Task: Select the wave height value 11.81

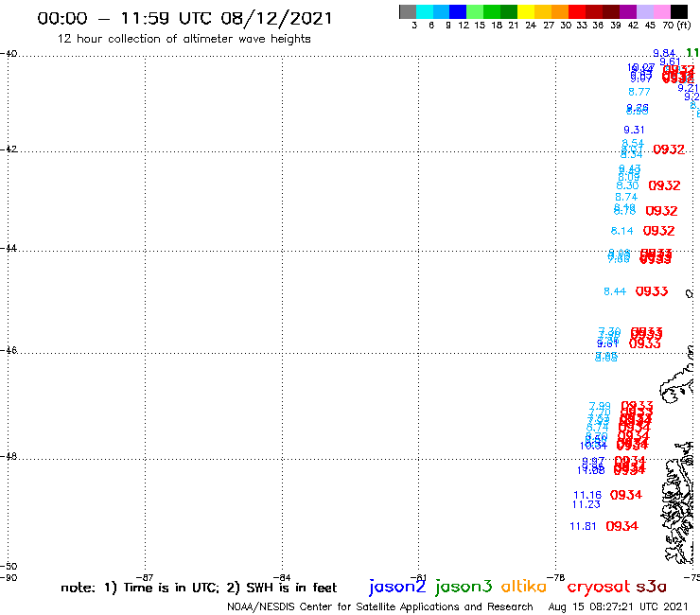Action: point(583,527)
